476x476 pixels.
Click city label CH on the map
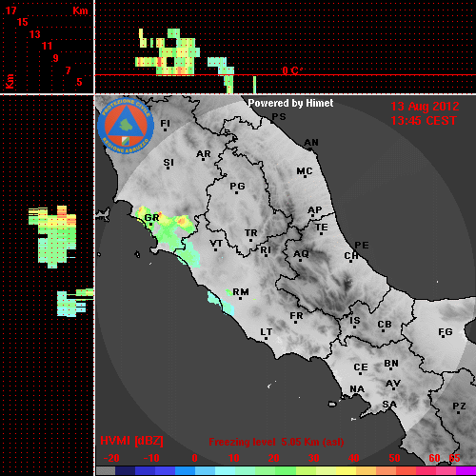point(351,255)
